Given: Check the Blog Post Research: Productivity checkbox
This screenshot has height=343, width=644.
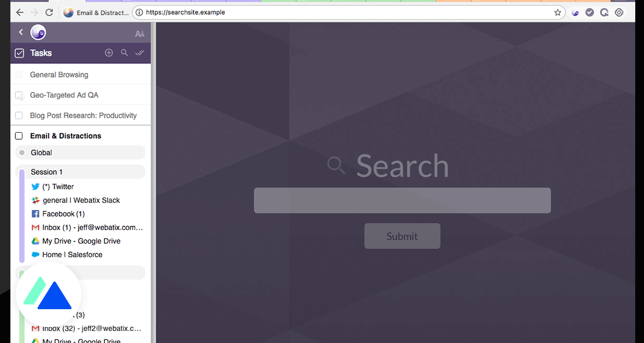Looking at the screenshot, I should click(x=19, y=115).
